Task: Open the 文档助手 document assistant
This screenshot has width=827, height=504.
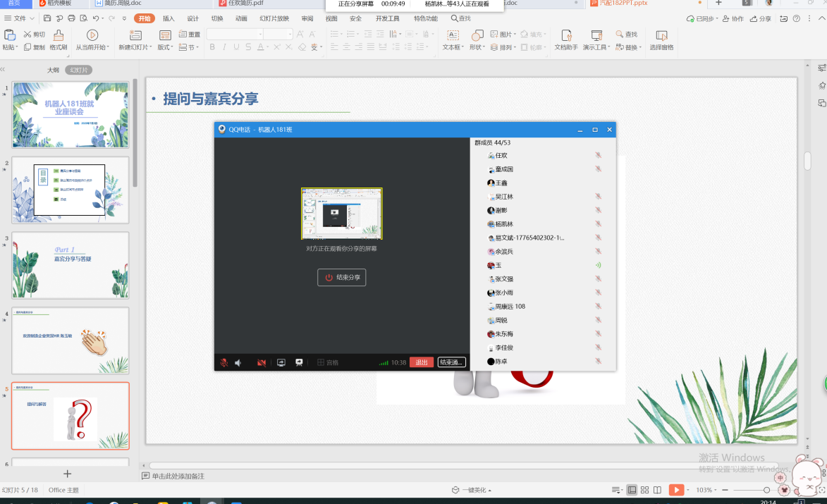Action: pyautogui.click(x=565, y=35)
